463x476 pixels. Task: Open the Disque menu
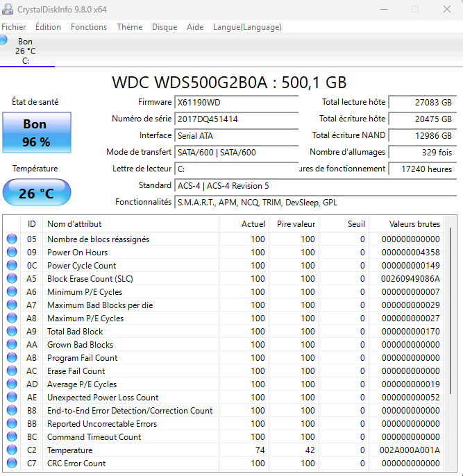point(165,27)
